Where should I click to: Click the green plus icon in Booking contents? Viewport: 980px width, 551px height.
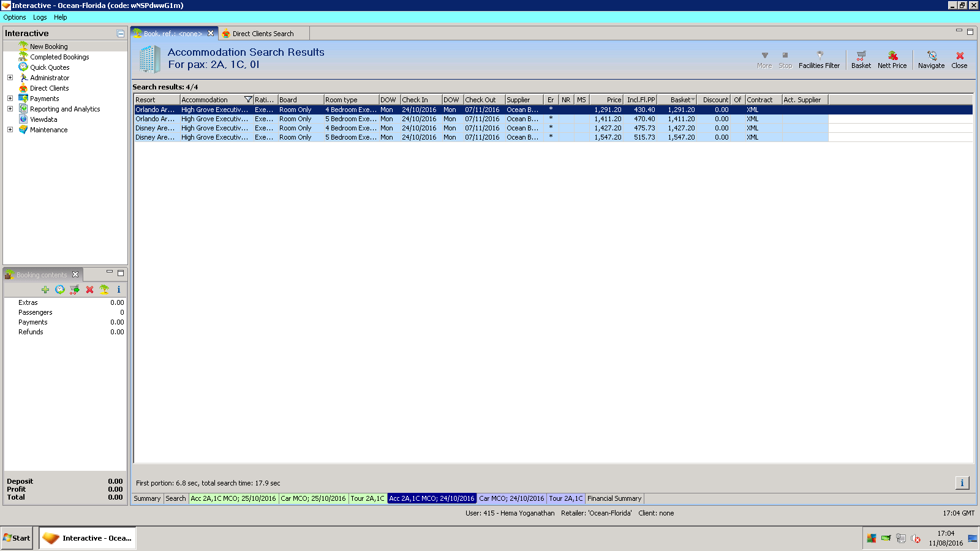45,290
